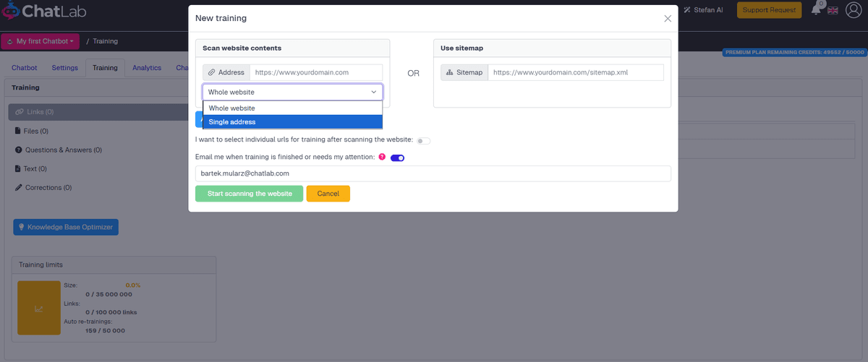Viewport: 868px width, 362px height.
Task: Enable selecting individual urls toggle
Action: (423, 140)
